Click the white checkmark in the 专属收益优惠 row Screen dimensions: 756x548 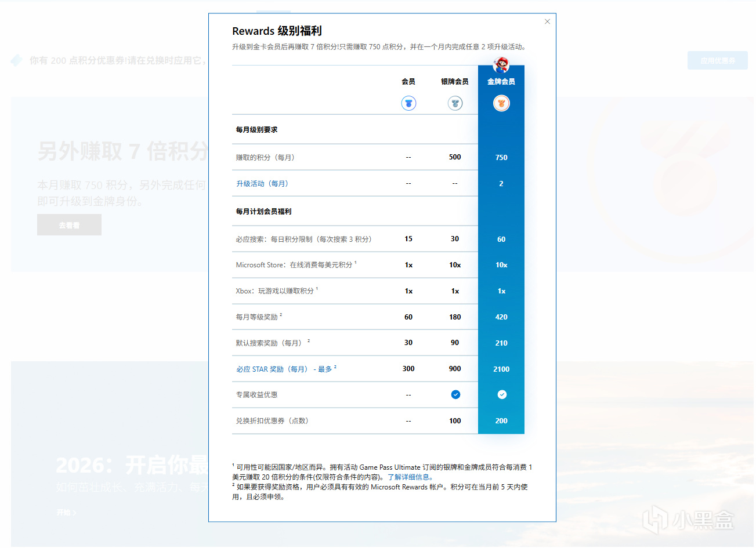pyautogui.click(x=502, y=394)
